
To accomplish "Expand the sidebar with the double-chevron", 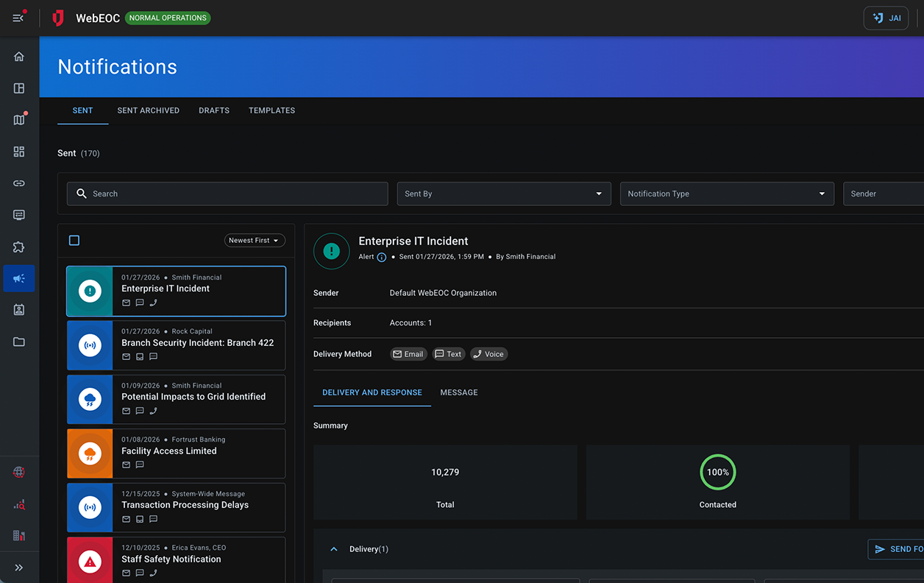I will (x=19, y=568).
